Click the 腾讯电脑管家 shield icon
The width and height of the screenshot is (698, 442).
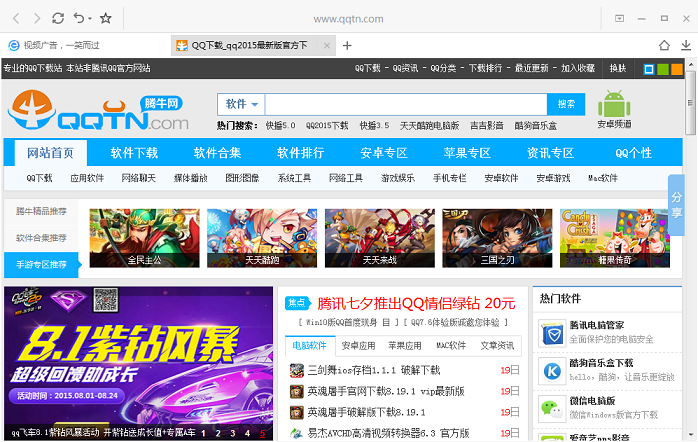[552, 332]
